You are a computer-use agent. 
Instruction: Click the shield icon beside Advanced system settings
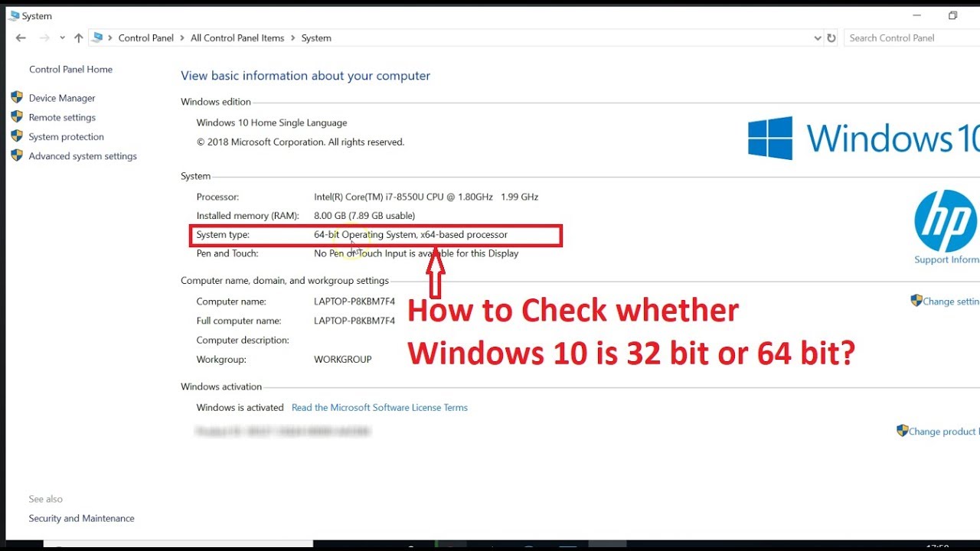(17, 155)
